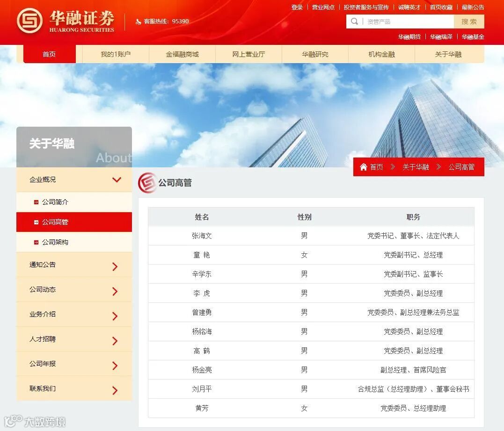Click the 姓名 column header
Screen dimensions: 504x431
[202, 217]
